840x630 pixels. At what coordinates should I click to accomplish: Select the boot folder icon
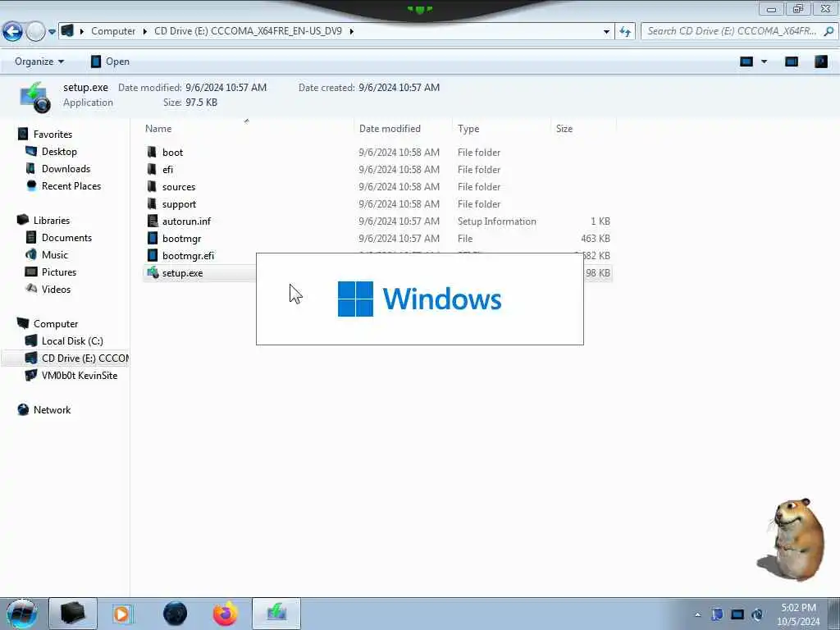click(x=152, y=152)
